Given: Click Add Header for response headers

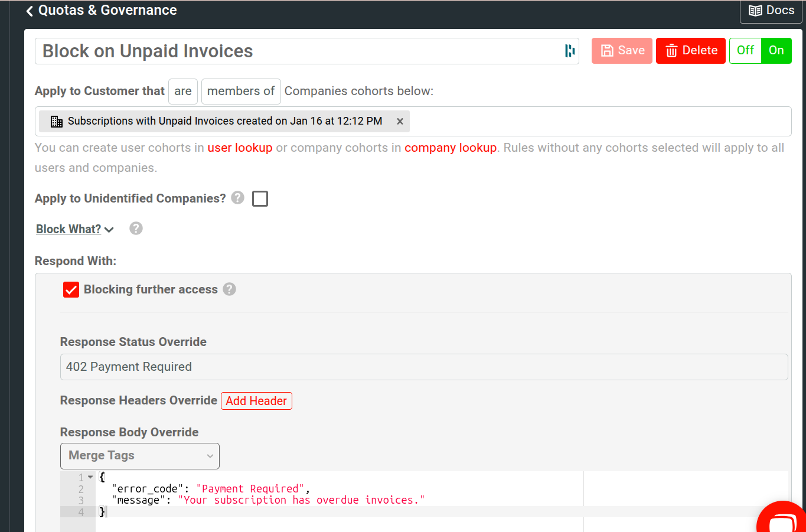Looking at the screenshot, I should [256, 401].
